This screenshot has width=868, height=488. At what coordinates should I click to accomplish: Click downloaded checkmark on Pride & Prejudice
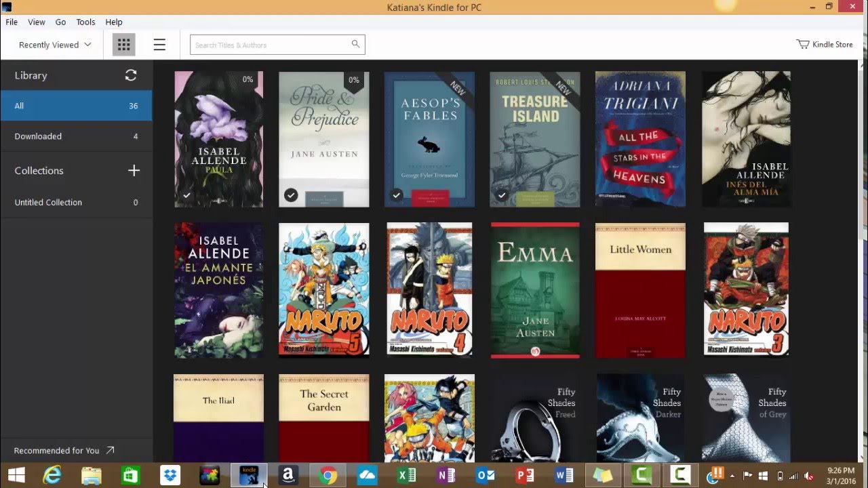[291, 195]
